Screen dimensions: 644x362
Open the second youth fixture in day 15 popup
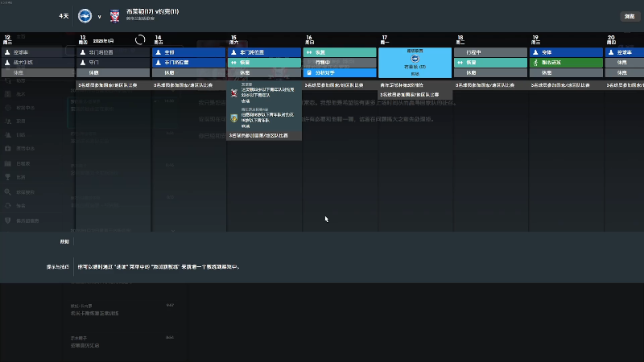coord(264,118)
